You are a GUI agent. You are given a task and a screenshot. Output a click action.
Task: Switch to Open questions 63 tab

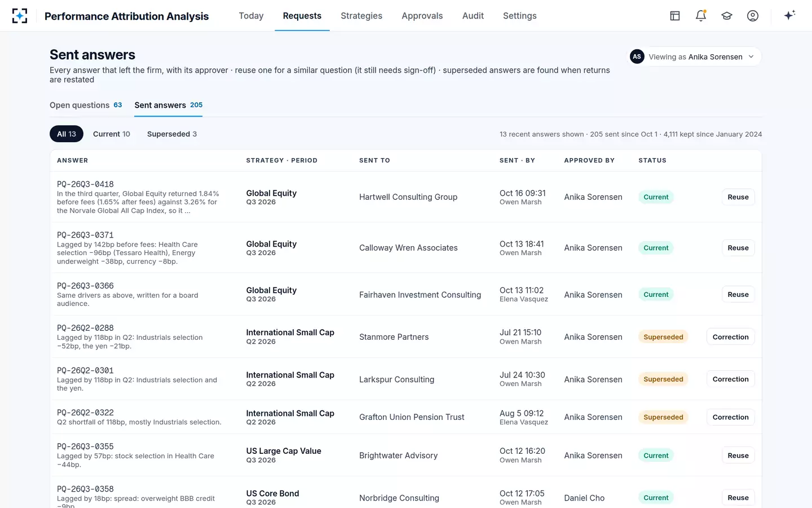86,105
